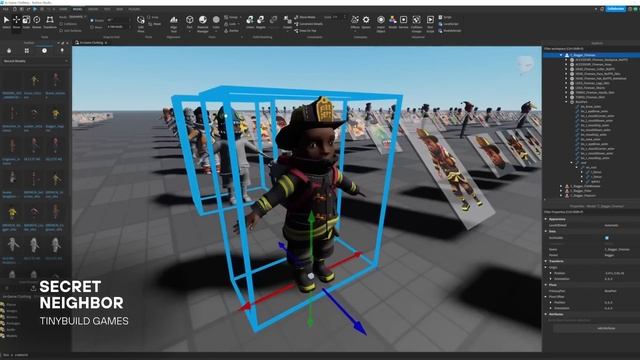The height and width of the screenshot is (360, 640).
Task: Click the Add Attribute button
Action: [606, 328]
